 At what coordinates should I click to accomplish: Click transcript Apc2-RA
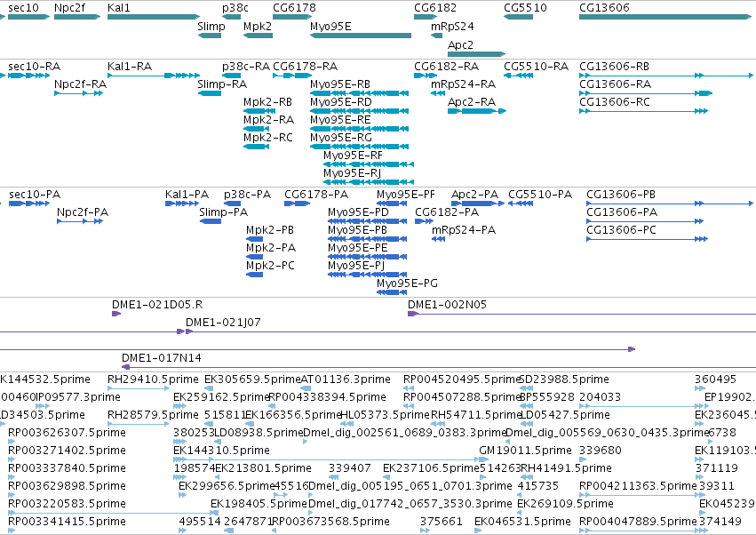coord(472,102)
